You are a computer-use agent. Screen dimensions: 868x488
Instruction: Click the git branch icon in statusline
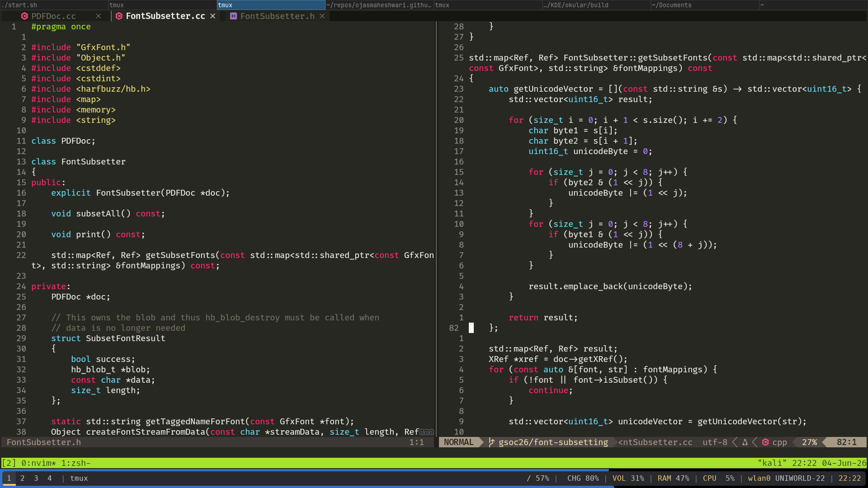coord(491,442)
